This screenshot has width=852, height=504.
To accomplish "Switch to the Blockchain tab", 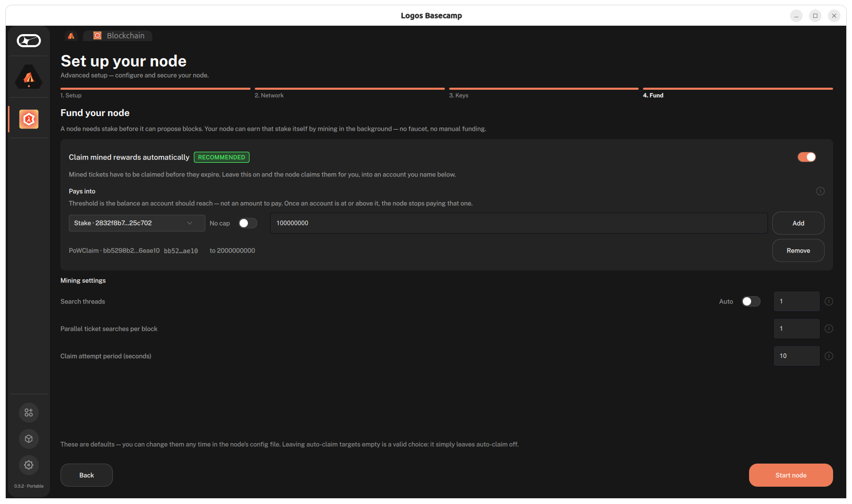I will 118,36.
